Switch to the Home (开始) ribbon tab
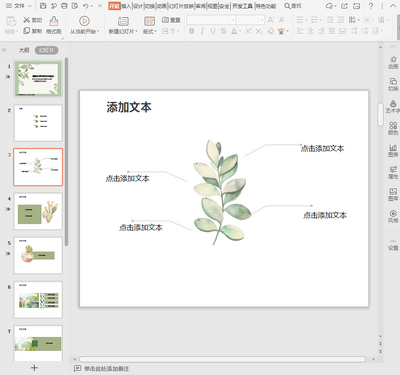Image resolution: width=400 pixels, height=375 pixels. pyautogui.click(x=114, y=6)
